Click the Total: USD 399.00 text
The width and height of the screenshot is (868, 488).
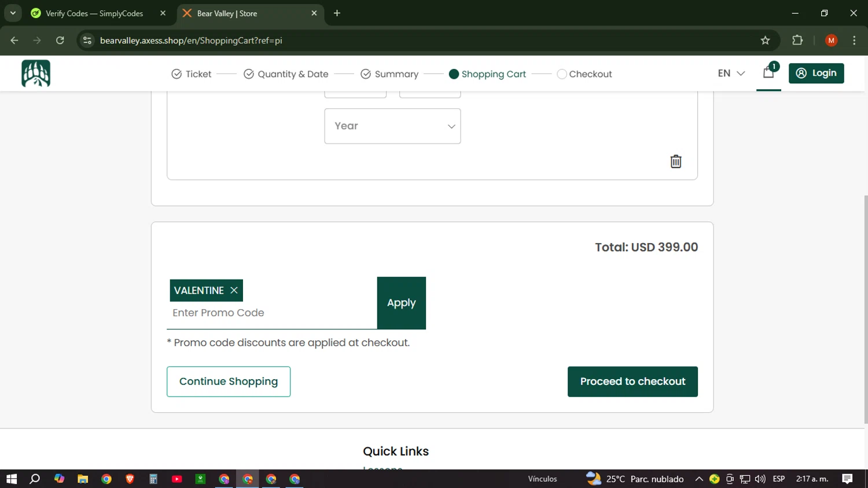pyautogui.click(x=646, y=247)
